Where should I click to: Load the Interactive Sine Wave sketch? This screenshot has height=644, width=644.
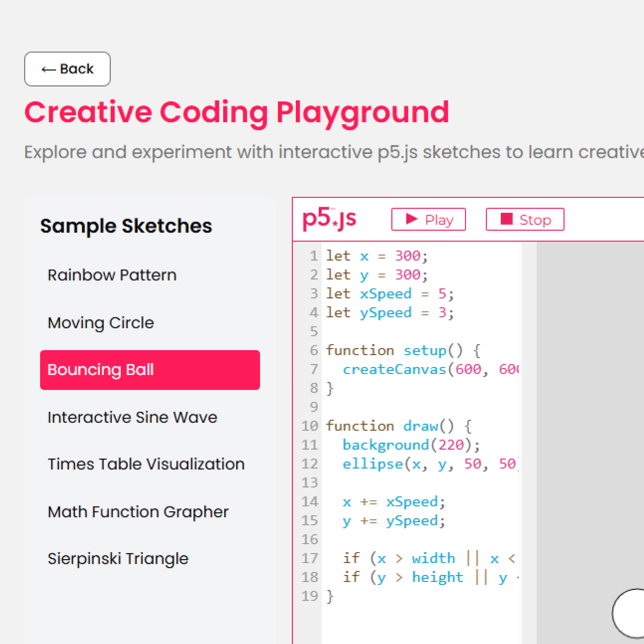pyautogui.click(x=132, y=417)
